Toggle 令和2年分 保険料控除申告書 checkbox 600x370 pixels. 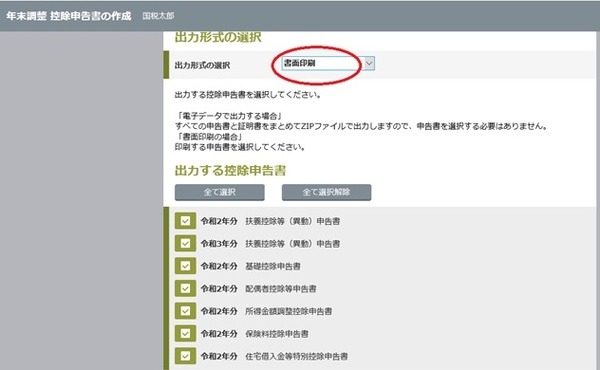[x=185, y=333]
